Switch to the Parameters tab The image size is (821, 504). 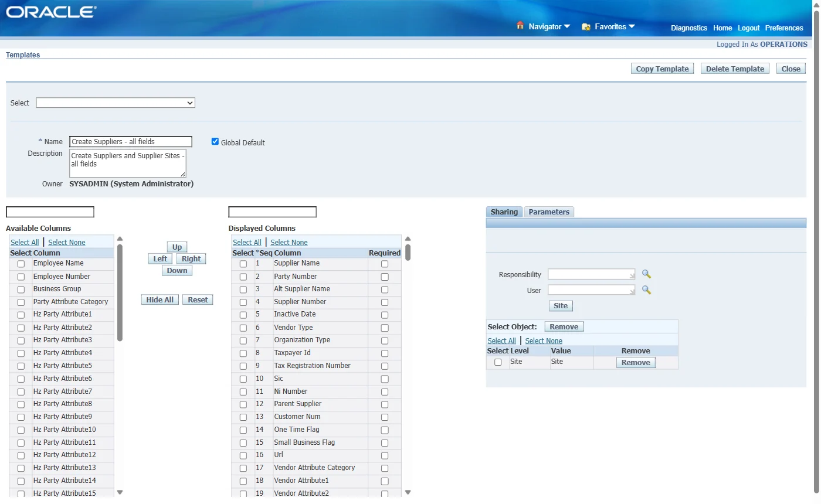tap(549, 212)
